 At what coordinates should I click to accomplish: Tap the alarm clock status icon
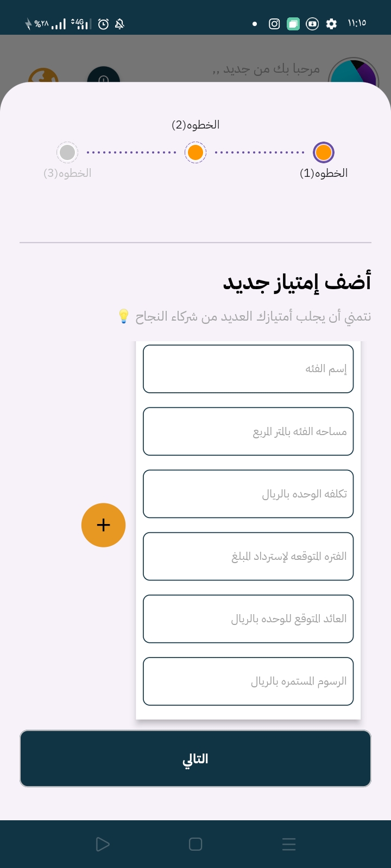pos(103,24)
